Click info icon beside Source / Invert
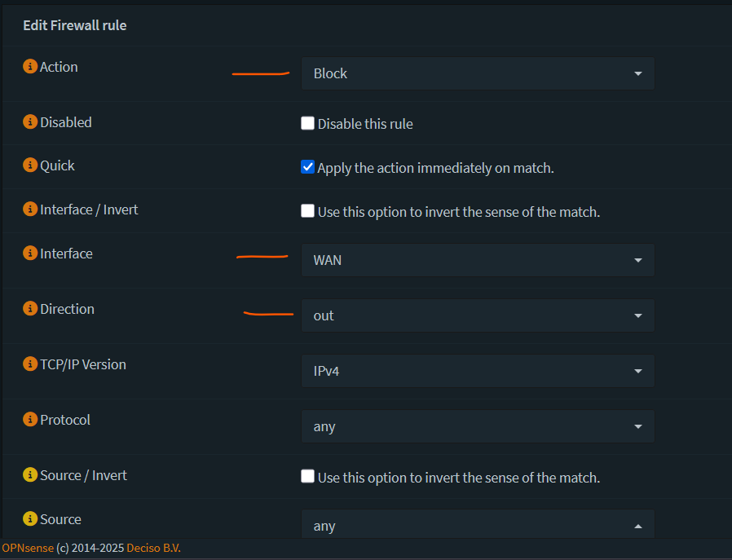Screen dimensions: 732x560 (30, 475)
